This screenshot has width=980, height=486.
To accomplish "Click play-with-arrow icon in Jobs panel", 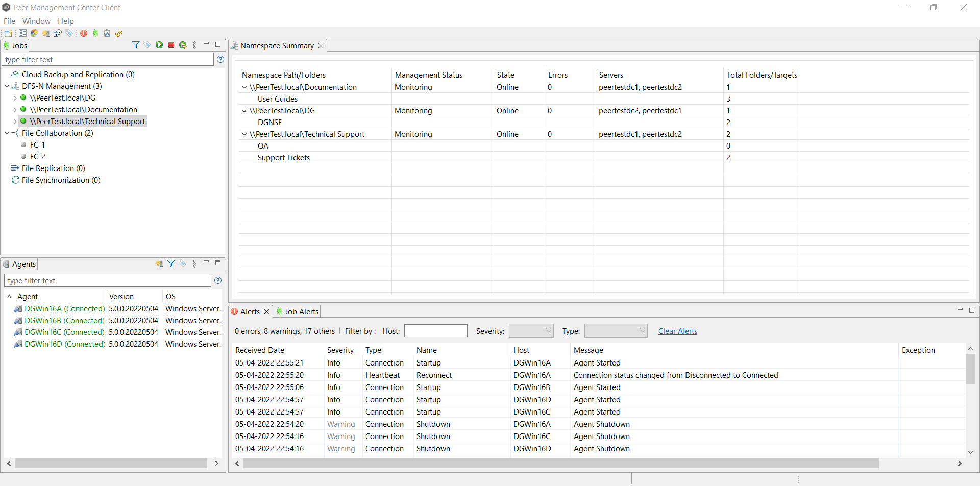I will click(x=183, y=45).
